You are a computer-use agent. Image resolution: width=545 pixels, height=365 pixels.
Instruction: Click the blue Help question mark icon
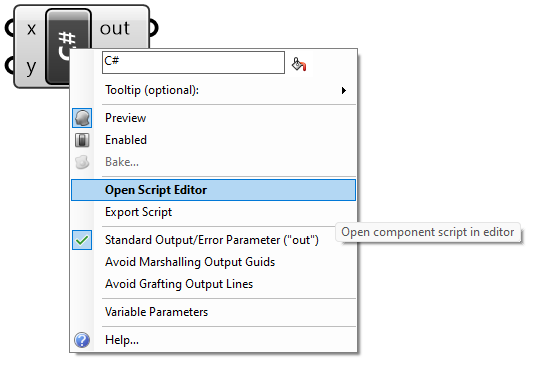click(x=82, y=340)
